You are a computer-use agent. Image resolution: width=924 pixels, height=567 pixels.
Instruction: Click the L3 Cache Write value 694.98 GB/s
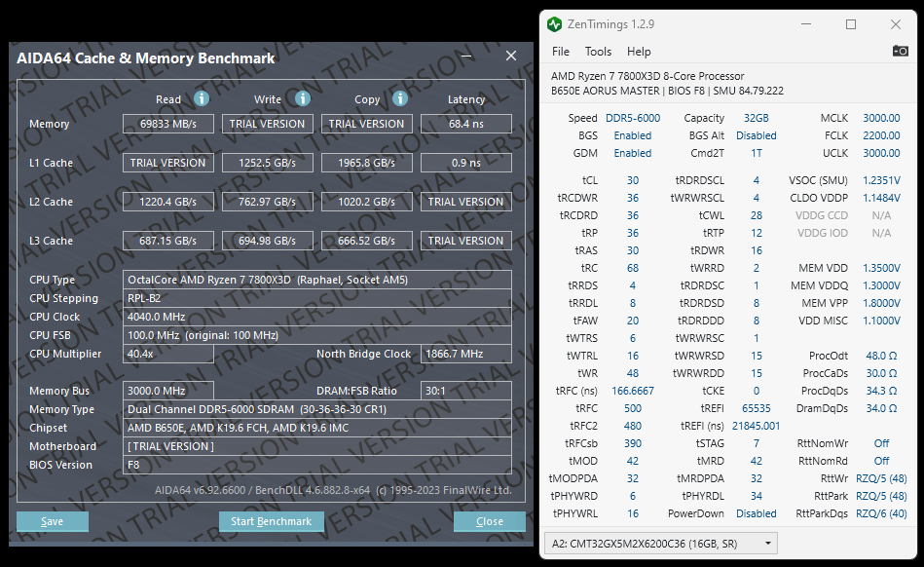(267, 241)
